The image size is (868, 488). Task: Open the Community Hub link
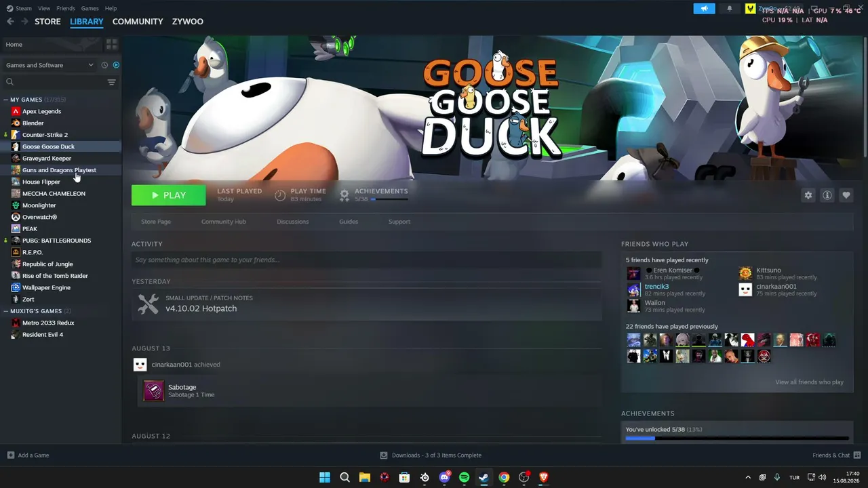(x=224, y=222)
